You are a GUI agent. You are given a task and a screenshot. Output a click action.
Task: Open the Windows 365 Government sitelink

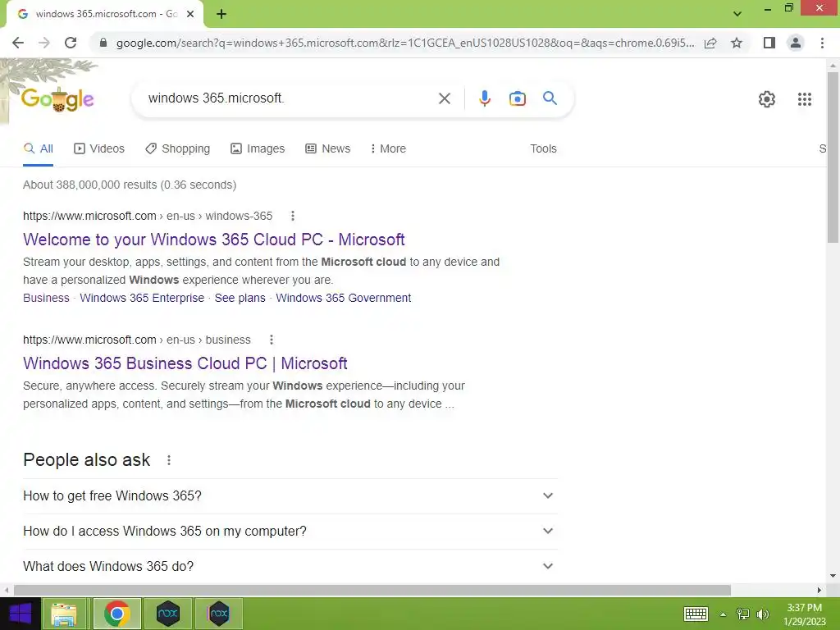coord(344,298)
